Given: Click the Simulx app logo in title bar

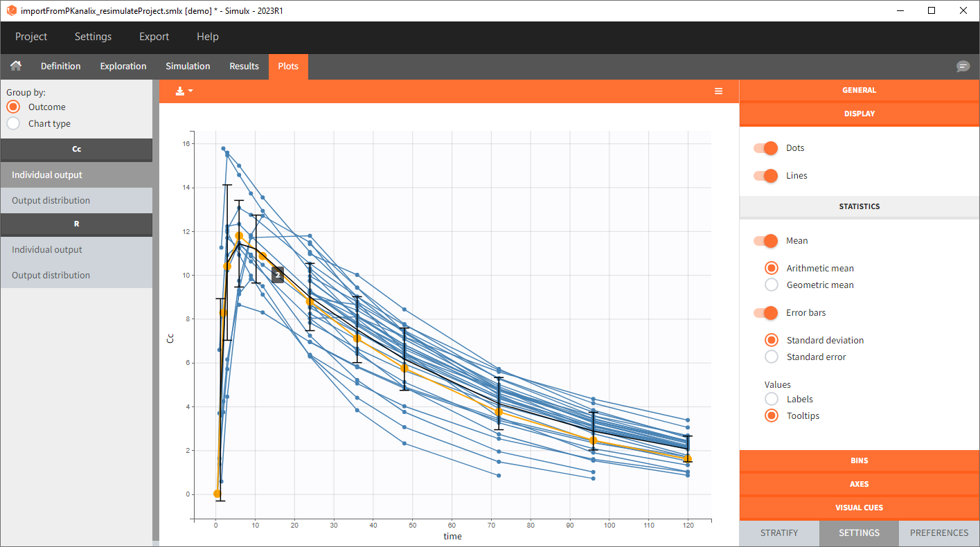Looking at the screenshot, I should tap(11, 10).
